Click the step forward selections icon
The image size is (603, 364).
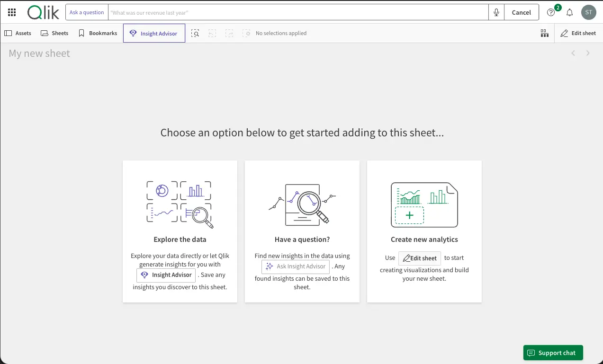tap(229, 33)
